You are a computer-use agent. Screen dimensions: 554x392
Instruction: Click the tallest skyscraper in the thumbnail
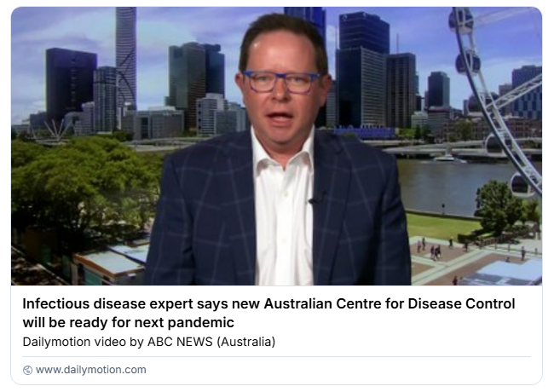(x=126, y=58)
